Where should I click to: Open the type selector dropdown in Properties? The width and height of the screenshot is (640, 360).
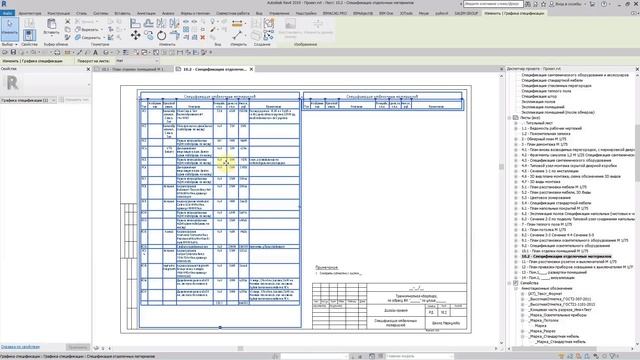89,84
